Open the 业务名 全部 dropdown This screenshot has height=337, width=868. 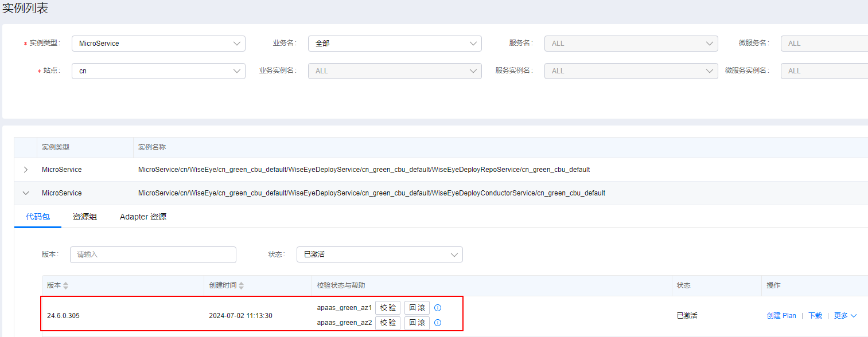tap(395, 44)
